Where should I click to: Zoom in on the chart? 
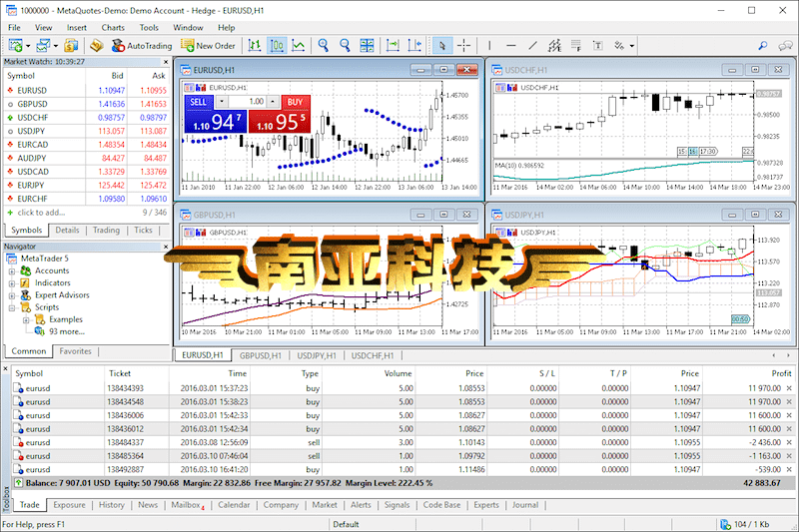[x=323, y=45]
